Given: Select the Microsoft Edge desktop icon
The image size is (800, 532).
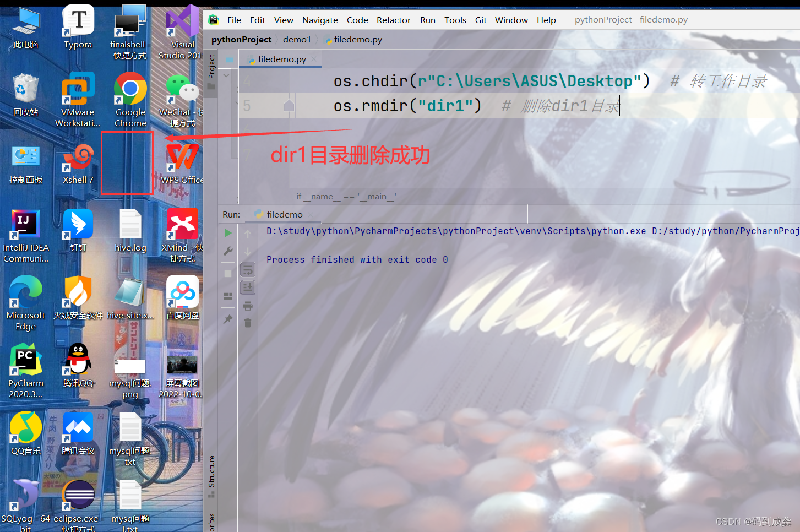Looking at the screenshot, I should tap(26, 303).
